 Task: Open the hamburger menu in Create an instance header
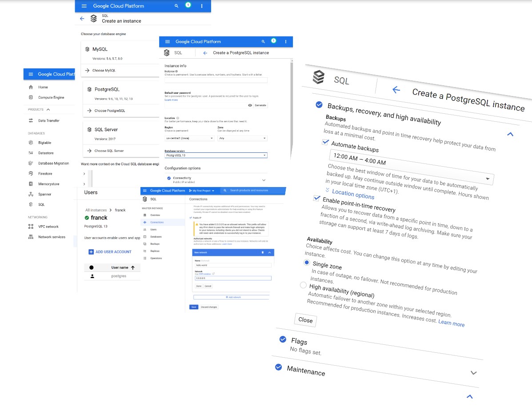click(x=84, y=6)
